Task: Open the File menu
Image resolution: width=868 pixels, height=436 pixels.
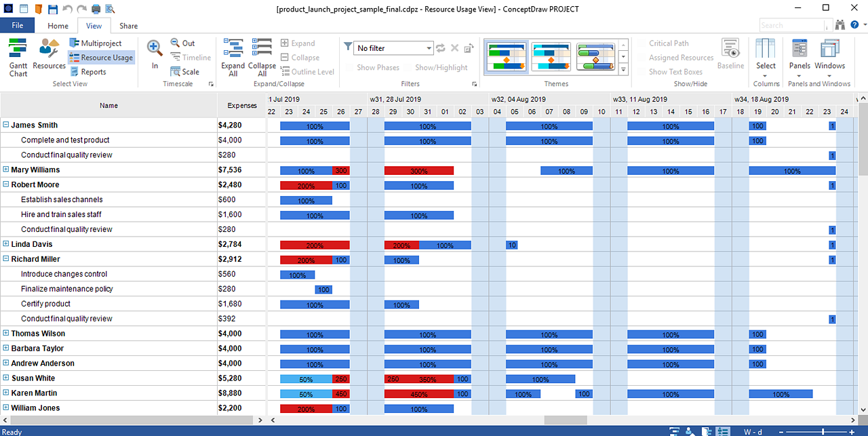Action: pos(18,25)
